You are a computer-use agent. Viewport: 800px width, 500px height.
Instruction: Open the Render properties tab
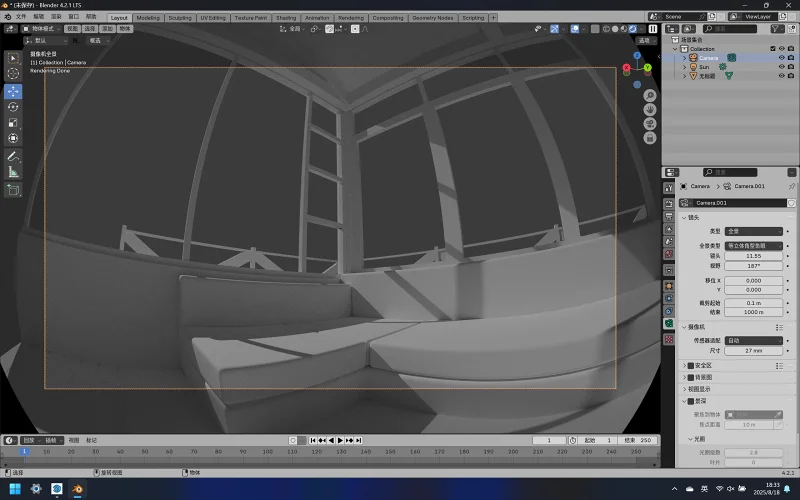669,204
